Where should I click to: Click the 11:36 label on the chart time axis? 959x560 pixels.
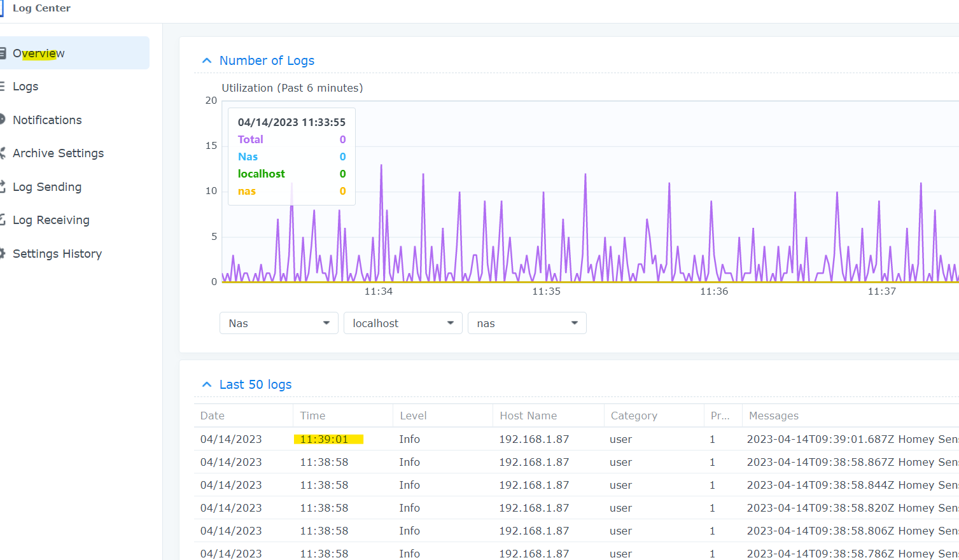coord(714,291)
